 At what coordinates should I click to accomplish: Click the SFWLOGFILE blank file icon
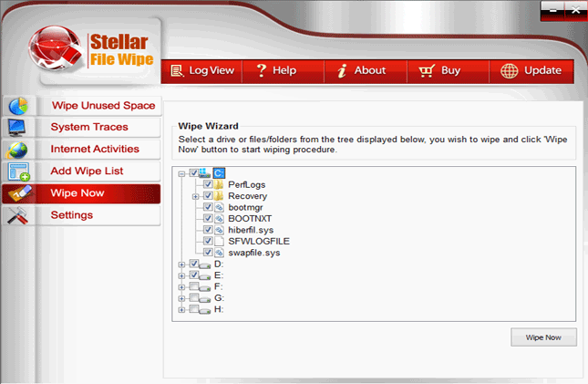220,241
